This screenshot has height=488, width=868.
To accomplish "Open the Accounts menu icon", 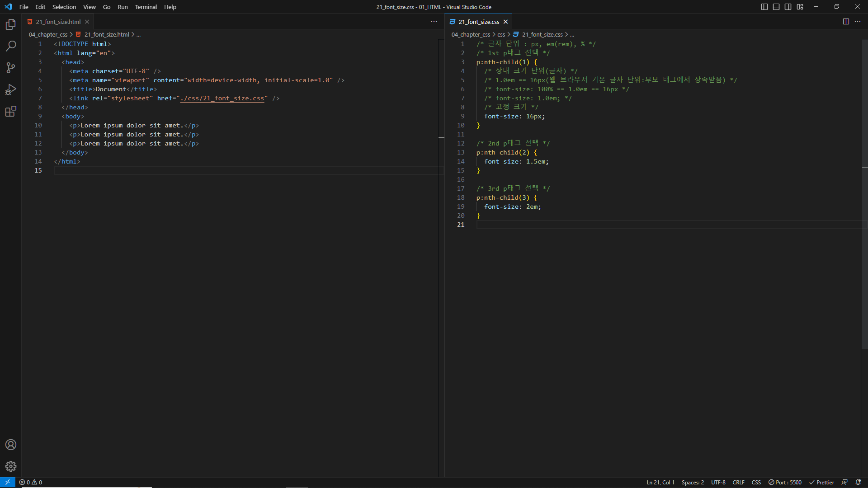I will (11, 445).
